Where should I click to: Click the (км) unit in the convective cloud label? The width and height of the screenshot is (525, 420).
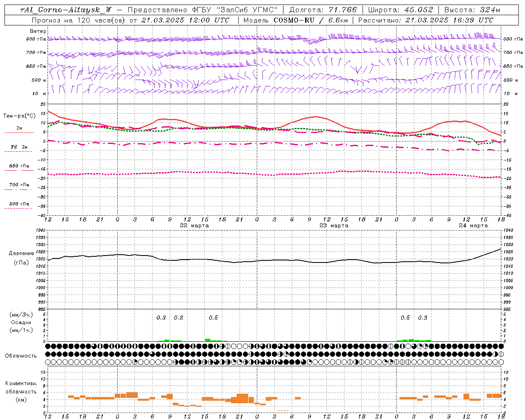(21, 399)
